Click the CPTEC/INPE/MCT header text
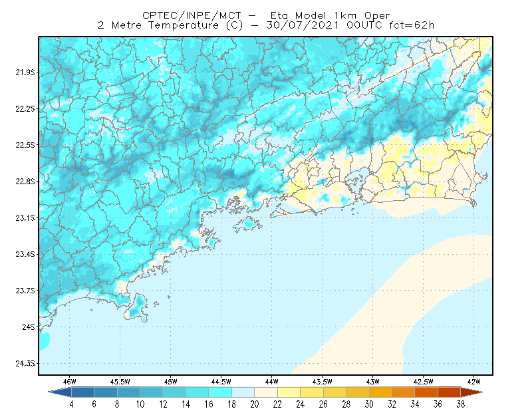The width and height of the screenshot is (532, 411). 192,15
